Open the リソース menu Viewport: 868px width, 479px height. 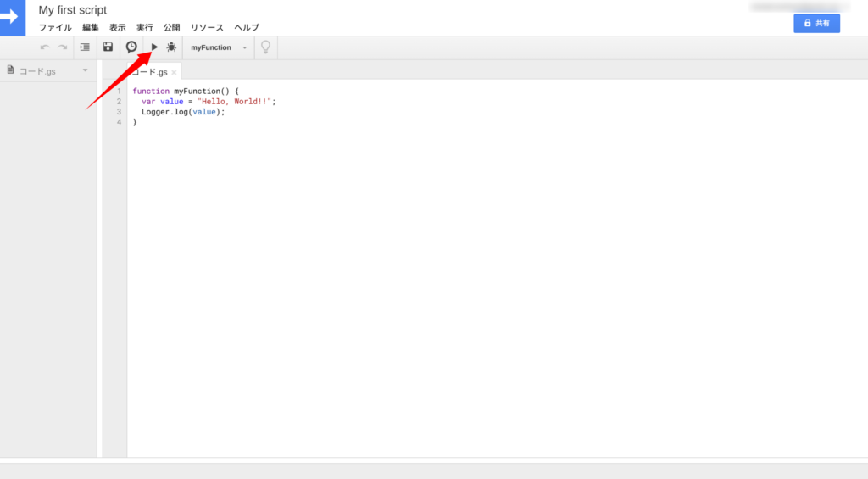(207, 28)
